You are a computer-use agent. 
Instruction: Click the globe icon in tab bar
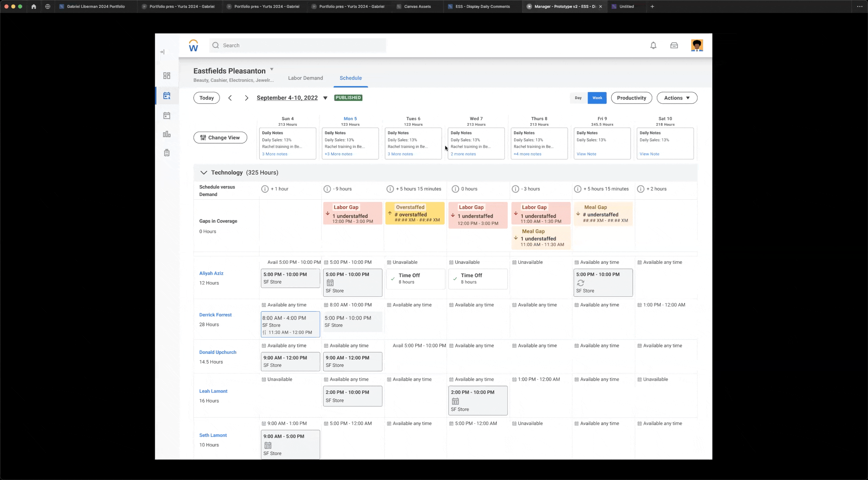[48, 6]
